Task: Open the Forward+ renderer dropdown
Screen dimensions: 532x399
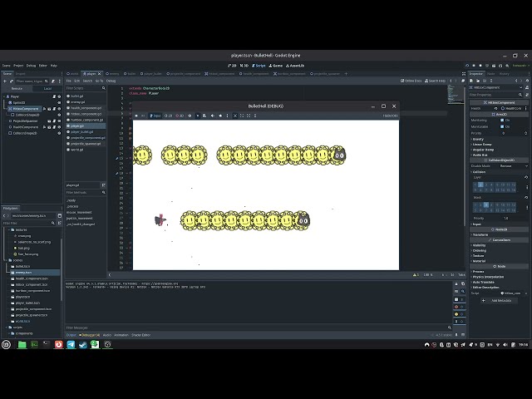Action: pyautogui.click(x=520, y=66)
